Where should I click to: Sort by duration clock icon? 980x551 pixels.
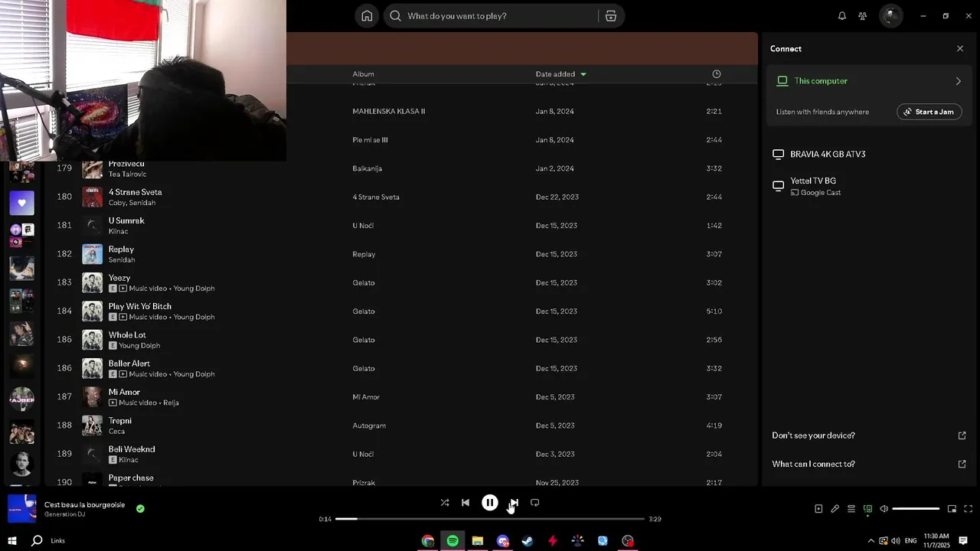tap(717, 74)
